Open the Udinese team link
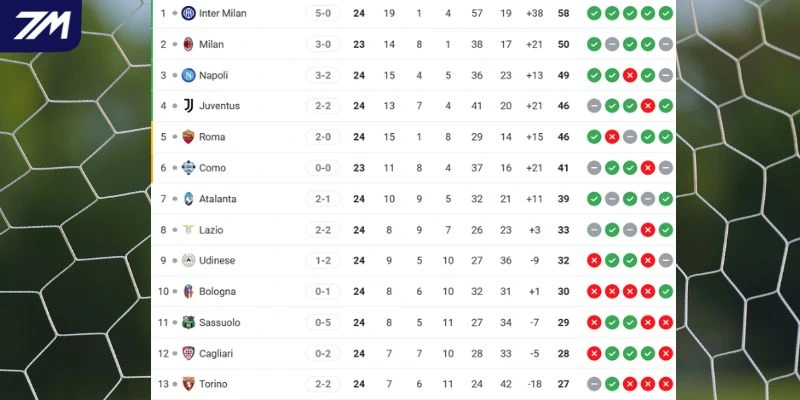 click(x=217, y=260)
